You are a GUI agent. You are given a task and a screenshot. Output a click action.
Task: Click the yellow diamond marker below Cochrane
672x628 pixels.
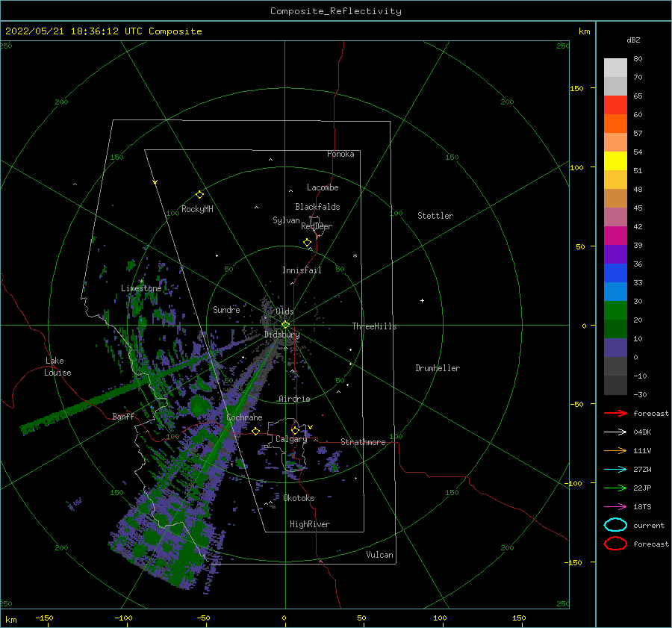click(x=255, y=431)
